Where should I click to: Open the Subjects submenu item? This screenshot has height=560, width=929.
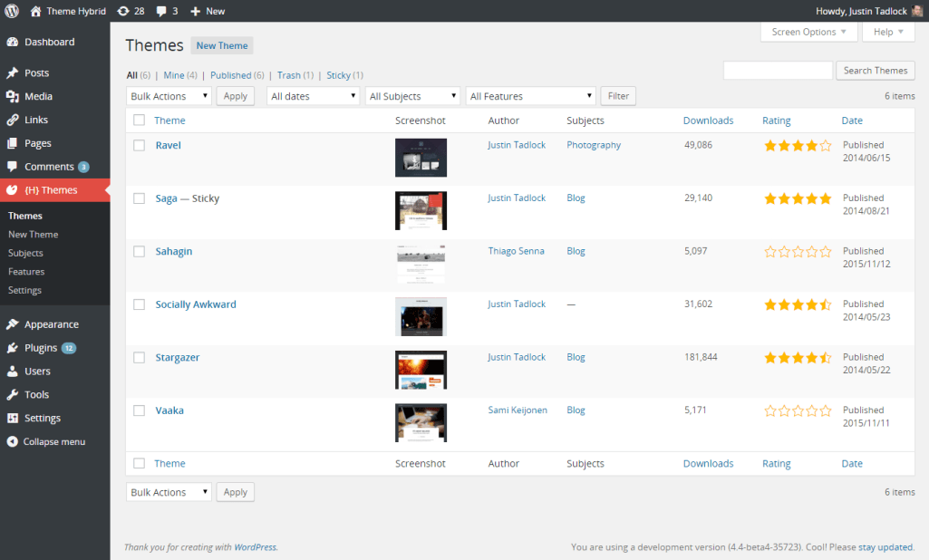25,253
